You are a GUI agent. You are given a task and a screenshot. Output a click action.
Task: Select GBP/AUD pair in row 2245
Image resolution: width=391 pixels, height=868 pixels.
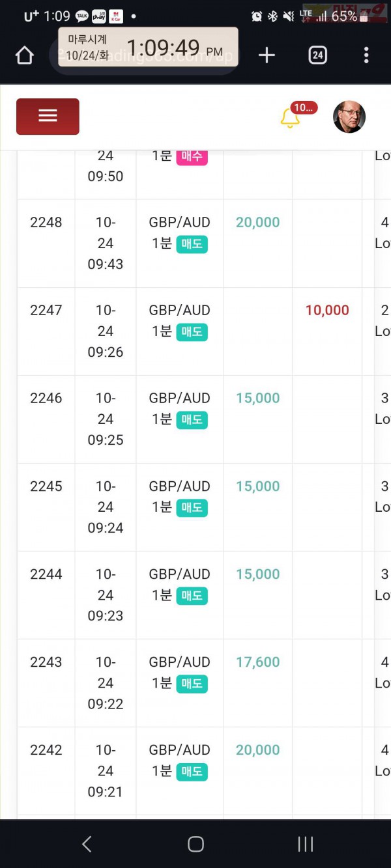pyautogui.click(x=179, y=486)
